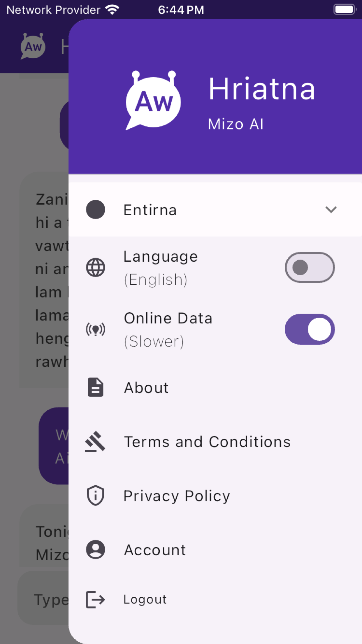The image size is (362, 644).
Task: Click the dimmed Aw logo in the app bar
Action: click(x=33, y=46)
